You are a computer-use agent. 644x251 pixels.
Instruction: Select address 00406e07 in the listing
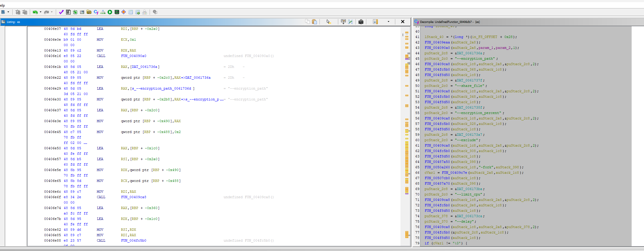point(52,29)
